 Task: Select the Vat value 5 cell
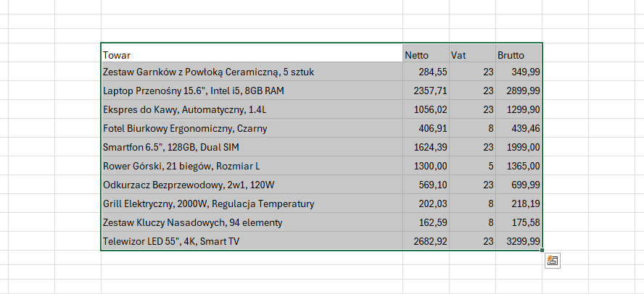click(x=472, y=166)
